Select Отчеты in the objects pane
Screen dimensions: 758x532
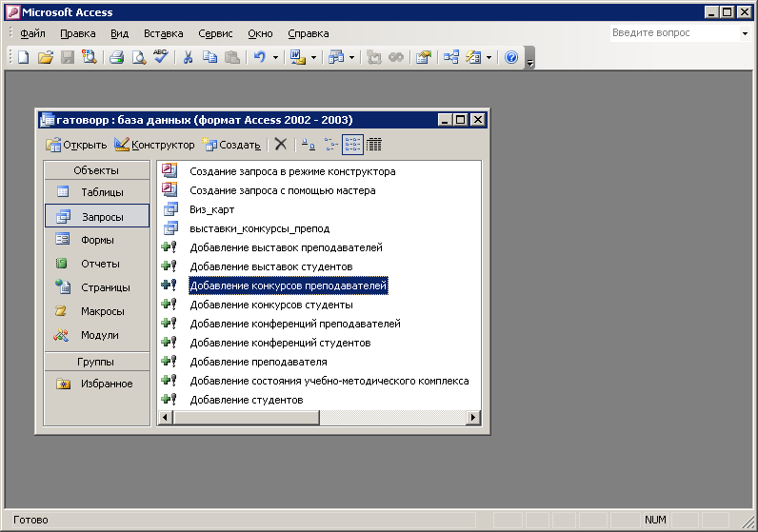point(97,264)
